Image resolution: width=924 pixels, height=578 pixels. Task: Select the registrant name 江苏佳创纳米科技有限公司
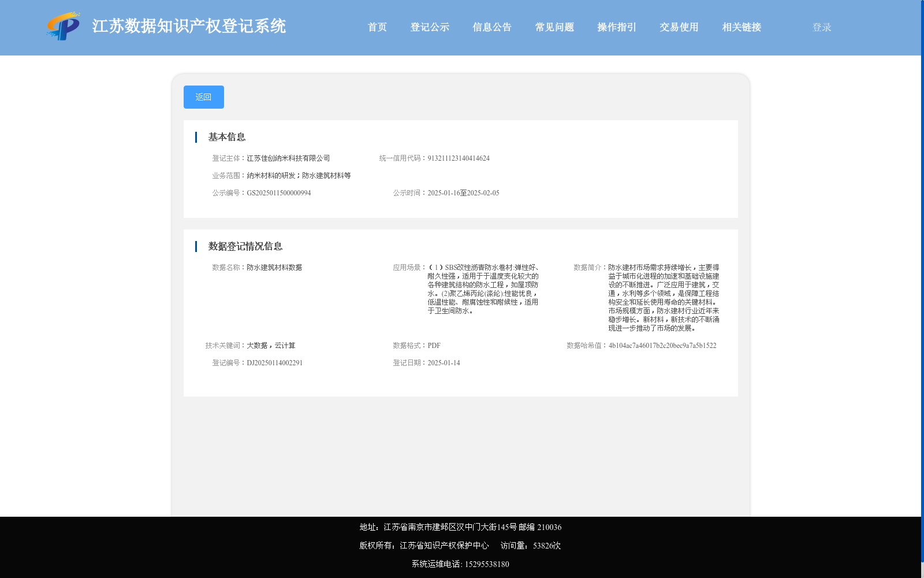coord(288,158)
